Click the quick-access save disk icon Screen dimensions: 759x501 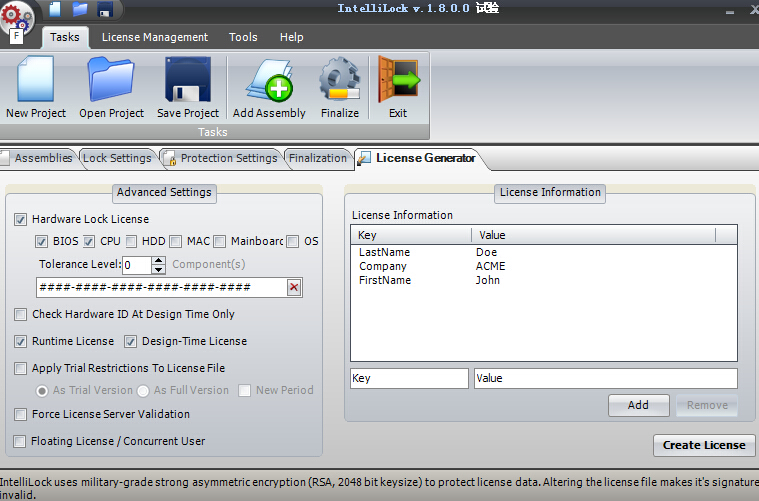(105, 9)
